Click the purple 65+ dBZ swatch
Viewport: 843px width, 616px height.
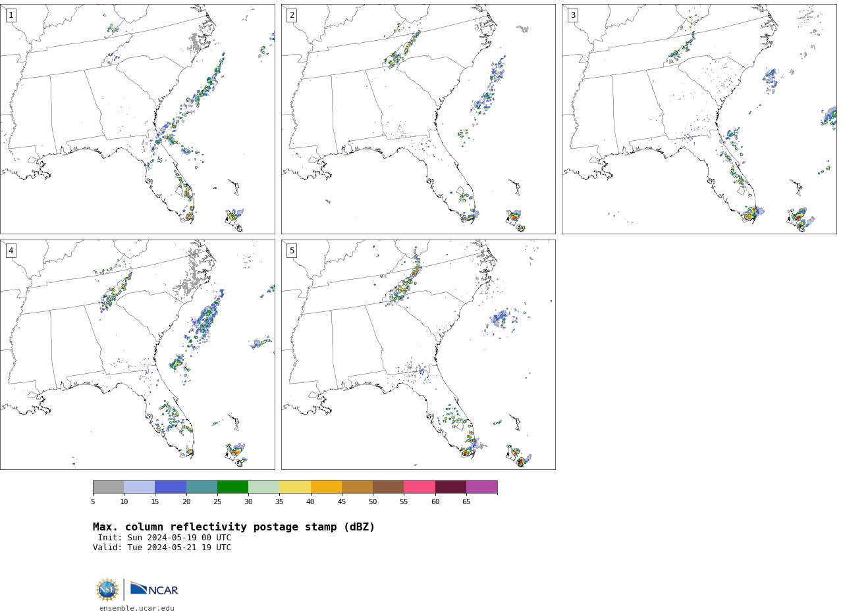pos(481,487)
